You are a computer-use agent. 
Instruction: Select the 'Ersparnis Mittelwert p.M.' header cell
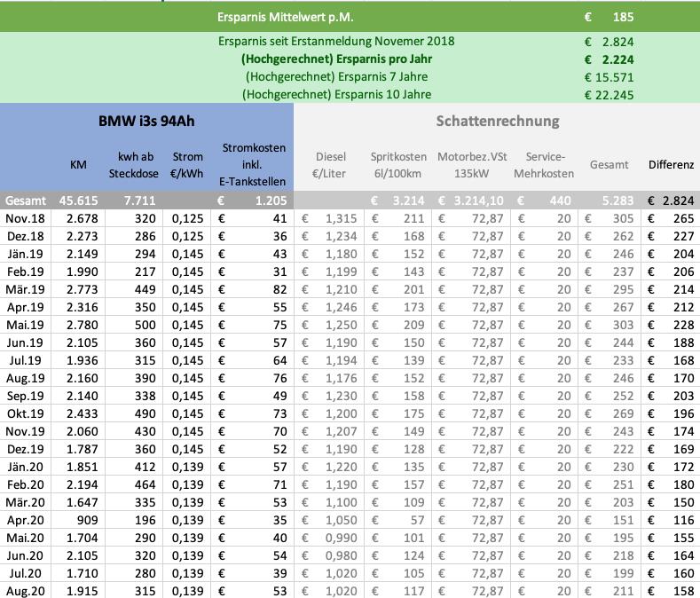tap(286, 18)
